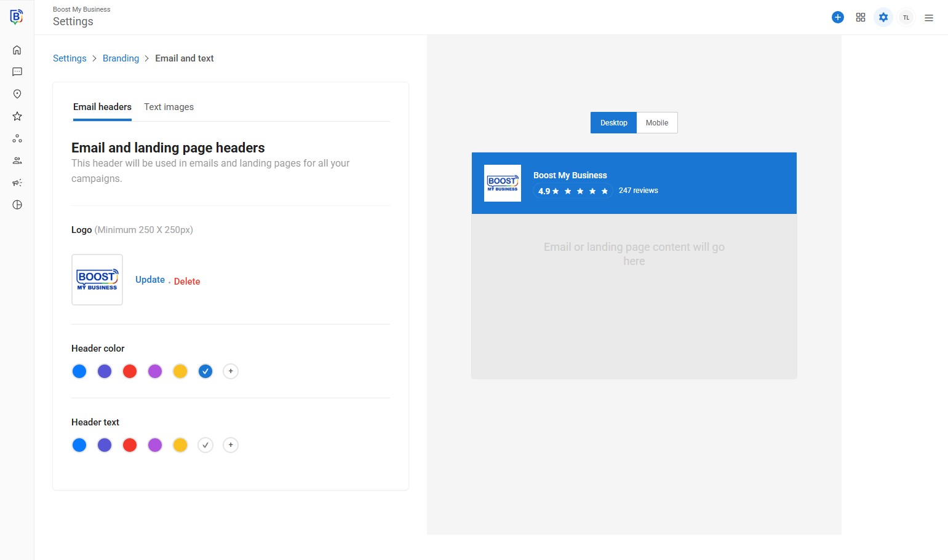Open the contacts people sidebar icon

pyautogui.click(x=17, y=160)
